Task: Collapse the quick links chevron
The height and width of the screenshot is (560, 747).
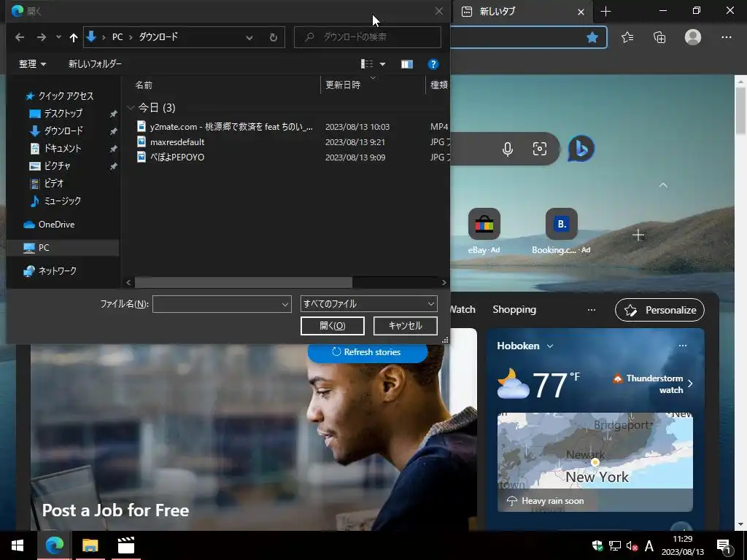Action: pyautogui.click(x=662, y=184)
